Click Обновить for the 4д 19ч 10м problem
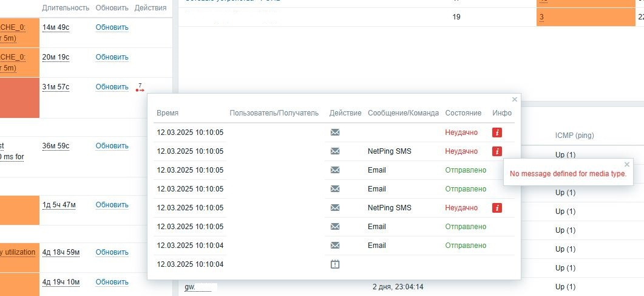The height and width of the screenshot is (296, 644). pos(112,282)
